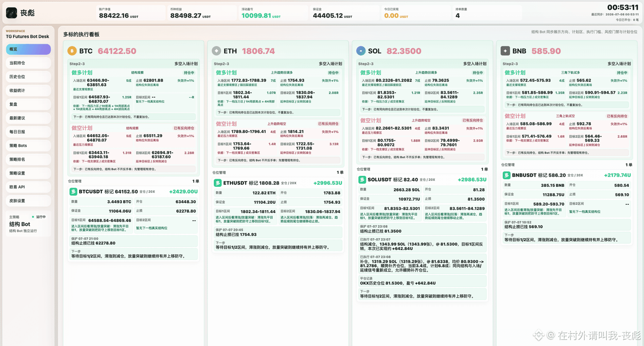
Task: Click the ETHUSDT 标记 1808.28 title
Action: (251, 183)
